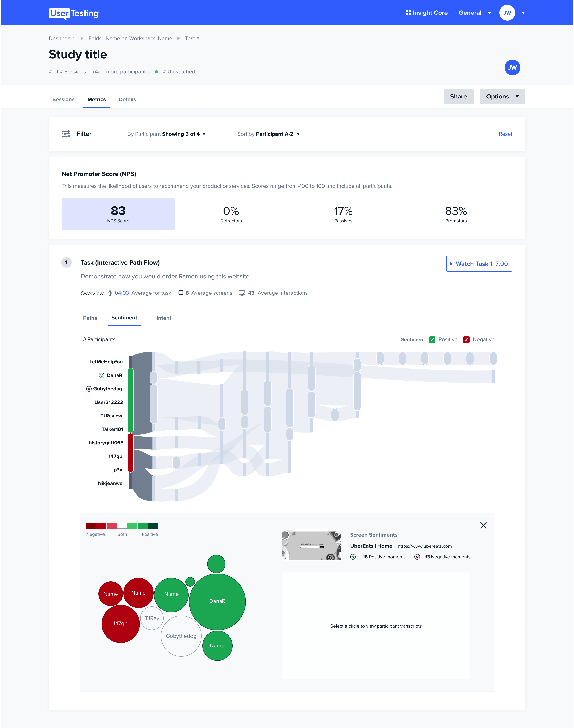Click DanaR's positive smiley icon
The image size is (574, 728).
tap(101, 375)
